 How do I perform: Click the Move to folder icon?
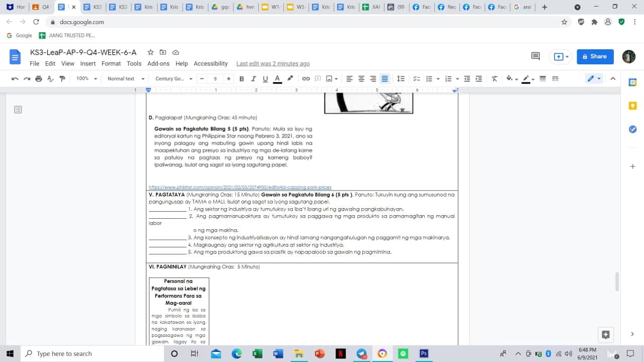coord(163,52)
